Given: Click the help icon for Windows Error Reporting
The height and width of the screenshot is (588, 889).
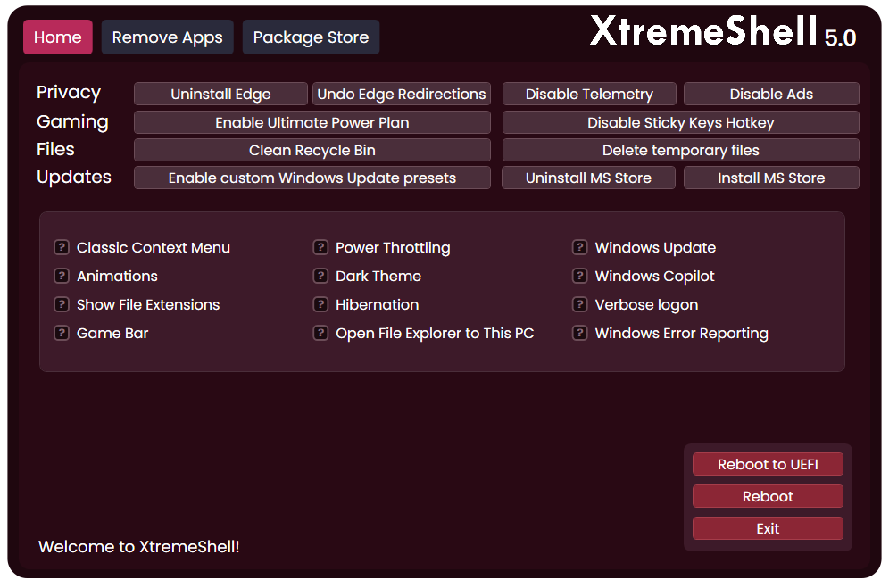Looking at the screenshot, I should (579, 332).
